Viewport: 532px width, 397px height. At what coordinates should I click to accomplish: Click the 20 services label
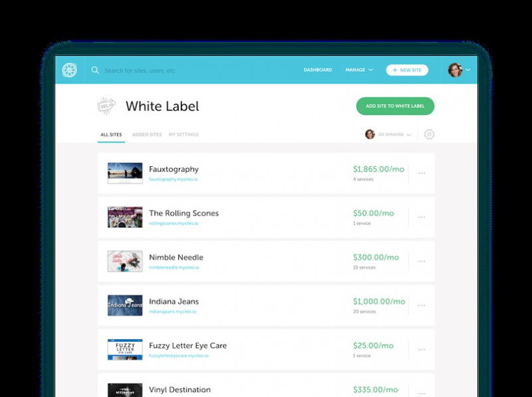click(x=364, y=311)
